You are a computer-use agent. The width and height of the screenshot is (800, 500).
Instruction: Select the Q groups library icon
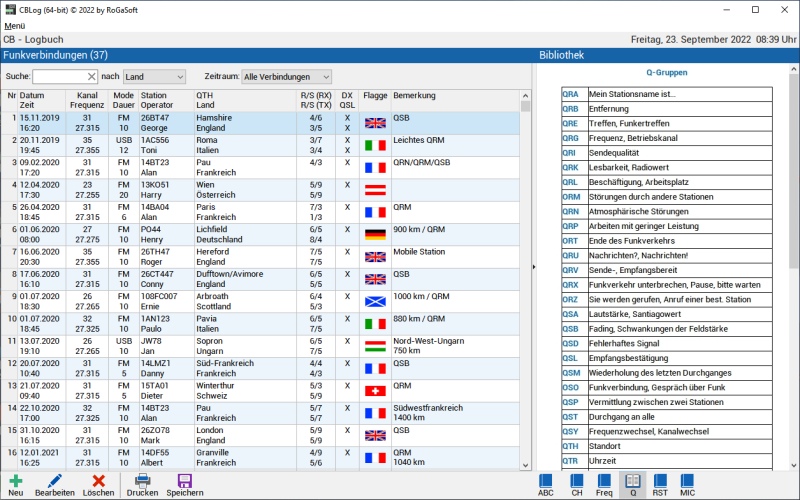[x=632, y=482]
